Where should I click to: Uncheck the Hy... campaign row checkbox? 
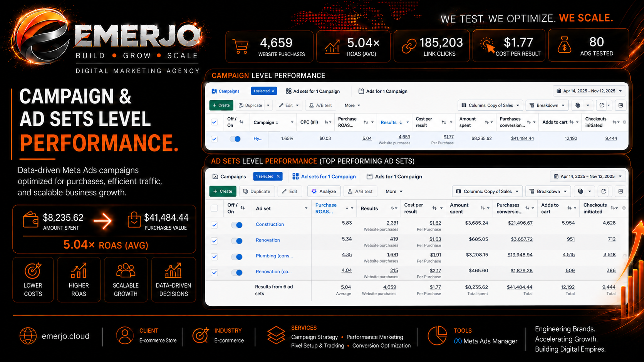coord(215,139)
